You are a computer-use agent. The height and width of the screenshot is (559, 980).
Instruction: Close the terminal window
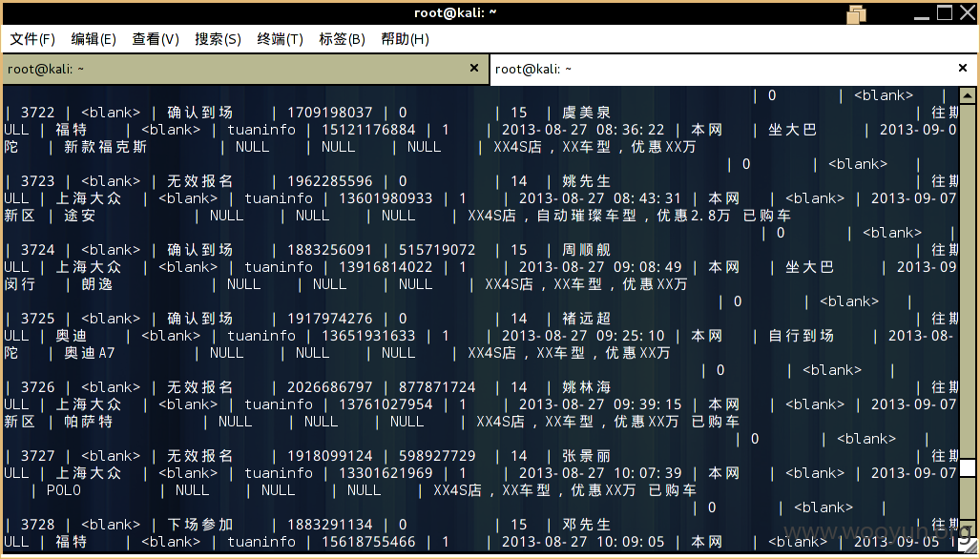point(967,13)
